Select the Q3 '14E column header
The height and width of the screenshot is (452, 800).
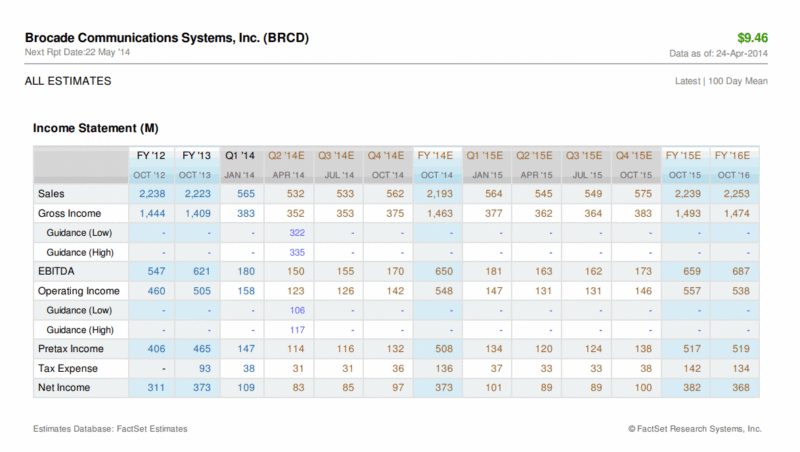336,156
